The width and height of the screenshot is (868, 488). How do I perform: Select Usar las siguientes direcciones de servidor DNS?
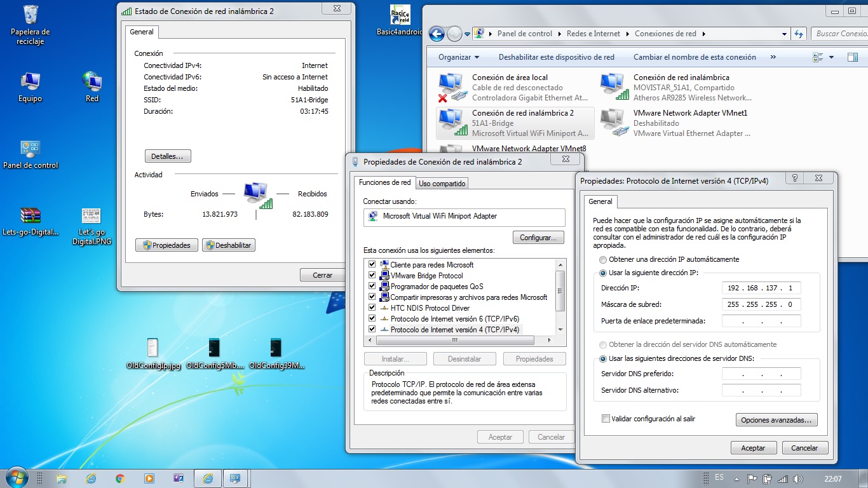click(603, 358)
